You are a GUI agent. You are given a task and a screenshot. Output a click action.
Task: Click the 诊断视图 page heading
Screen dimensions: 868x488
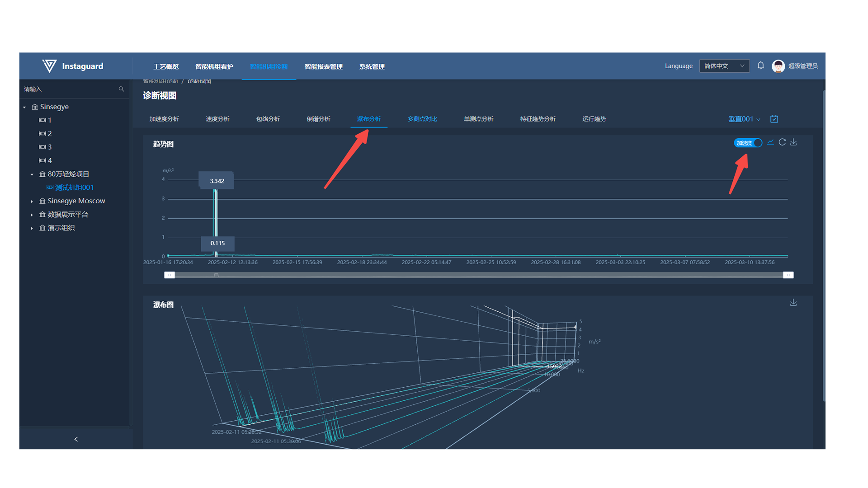[x=160, y=96]
